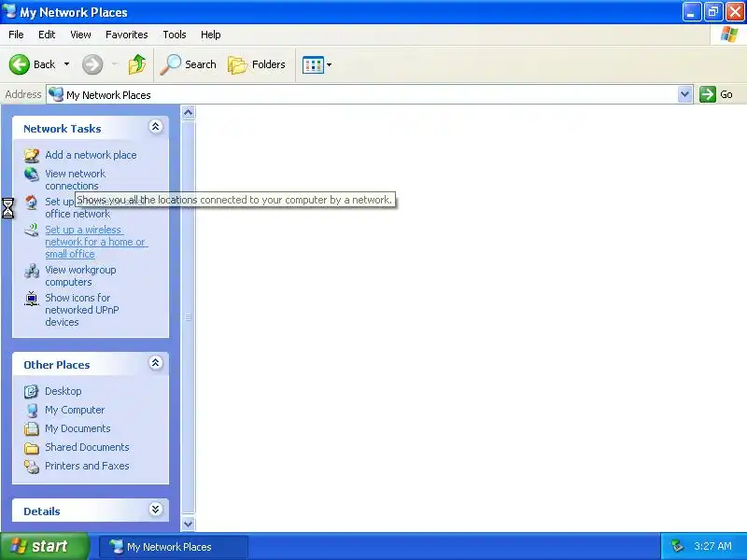Click the address bar My Network Places icon
747x560 pixels.
tap(56, 94)
